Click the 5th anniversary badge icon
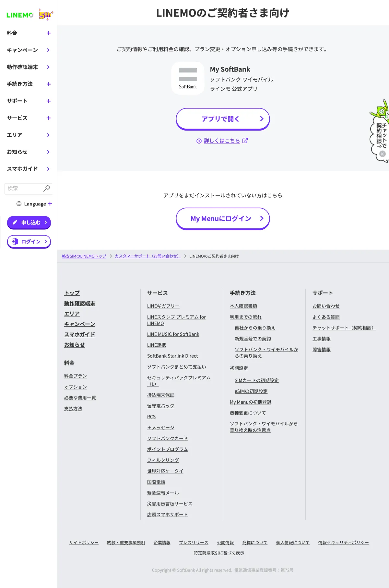Screen dimensions: 389x588 pos(46,15)
